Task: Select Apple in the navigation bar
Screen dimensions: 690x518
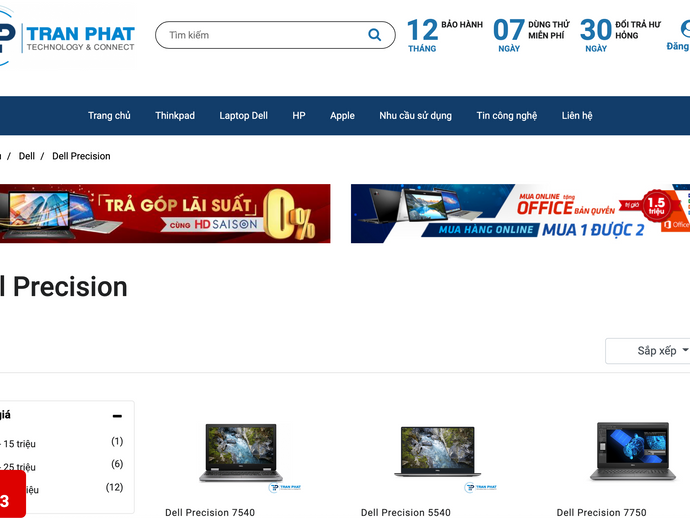Action: click(342, 115)
